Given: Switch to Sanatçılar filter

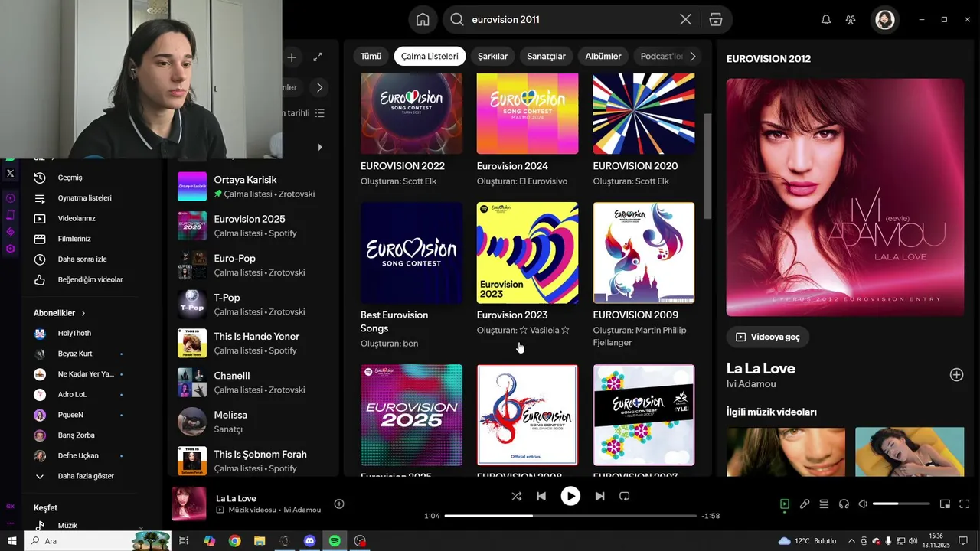Looking at the screenshot, I should [546, 57].
